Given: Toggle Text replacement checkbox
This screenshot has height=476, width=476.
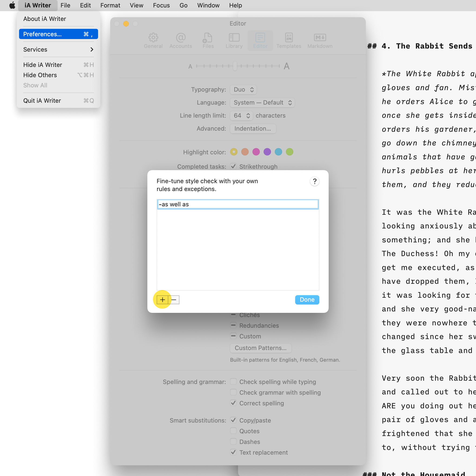Looking at the screenshot, I should pos(233,452).
